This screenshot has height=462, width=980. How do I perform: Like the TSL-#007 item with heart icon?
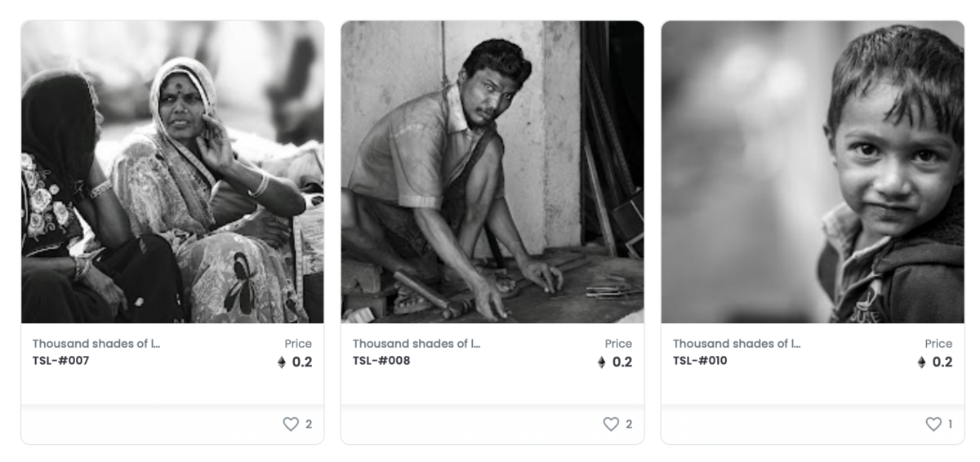coord(291,424)
